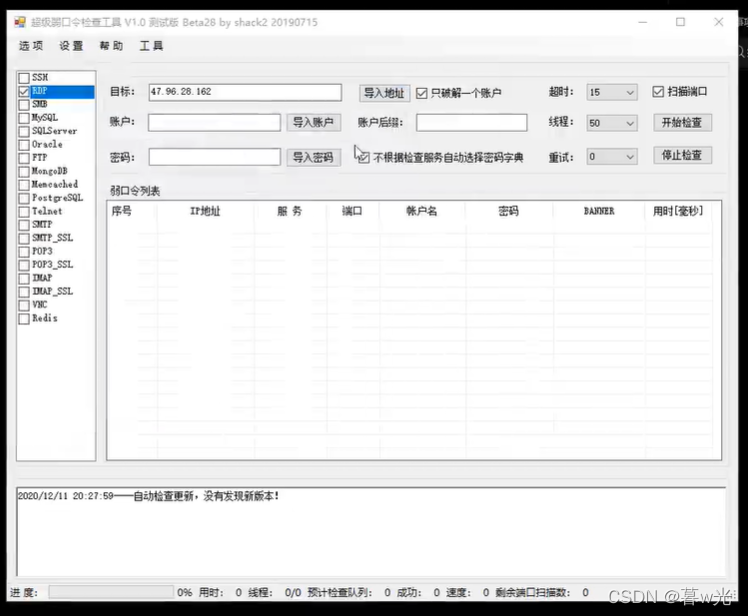Toggle 只破解一个账户 checkbox

[x=422, y=93]
